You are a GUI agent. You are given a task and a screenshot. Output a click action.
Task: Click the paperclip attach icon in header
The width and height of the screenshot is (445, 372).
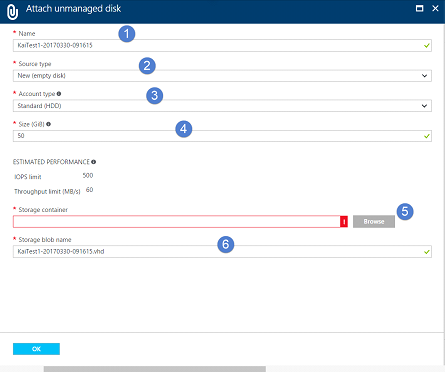tap(12, 11)
